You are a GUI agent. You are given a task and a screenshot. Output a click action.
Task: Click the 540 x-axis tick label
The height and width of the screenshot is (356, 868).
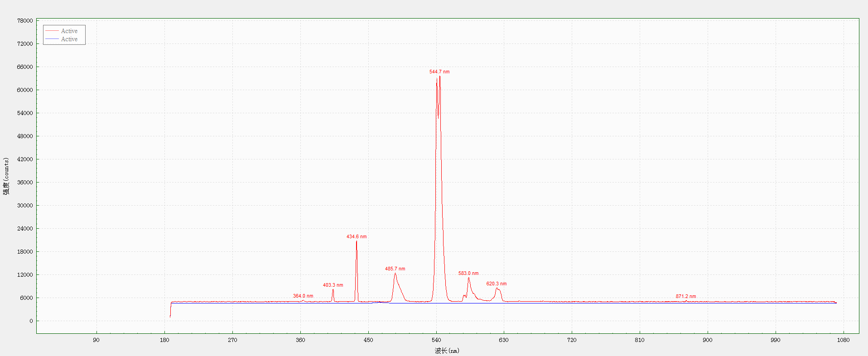click(x=436, y=340)
